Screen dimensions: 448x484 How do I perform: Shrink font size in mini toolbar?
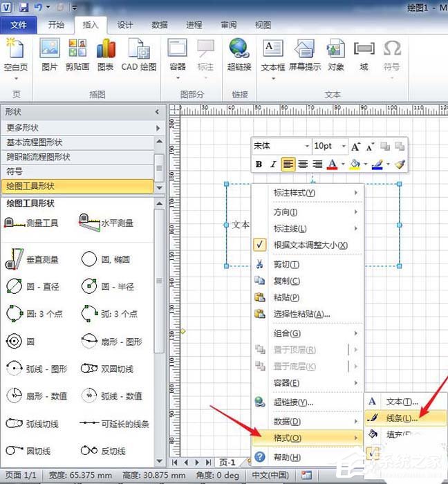point(370,147)
